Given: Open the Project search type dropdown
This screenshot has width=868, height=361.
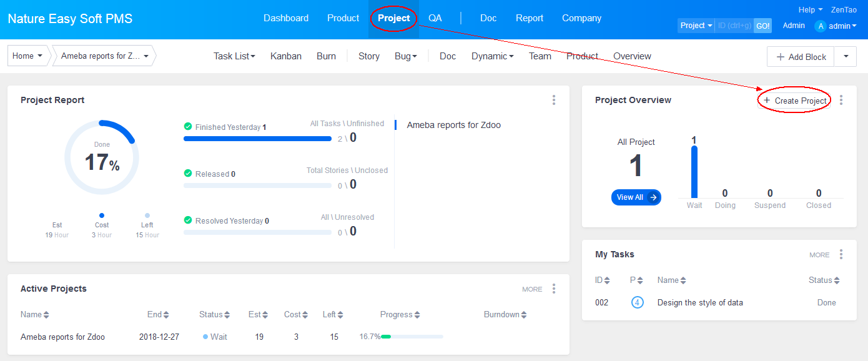Looking at the screenshot, I should tap(696, 26).
